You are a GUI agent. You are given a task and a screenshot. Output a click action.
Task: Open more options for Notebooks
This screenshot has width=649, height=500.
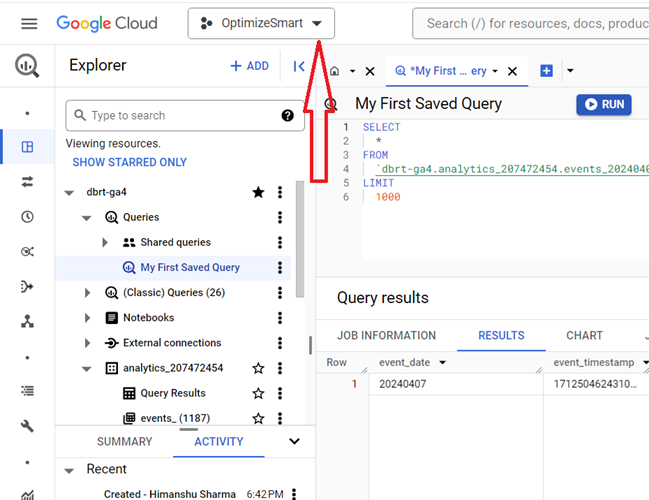pyautogui.click(x=280, y=317)
